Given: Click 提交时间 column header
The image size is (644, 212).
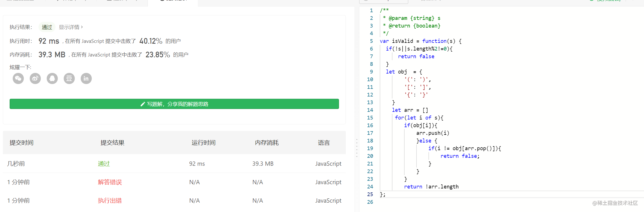Looking at the screenshot, I should 22,143.
